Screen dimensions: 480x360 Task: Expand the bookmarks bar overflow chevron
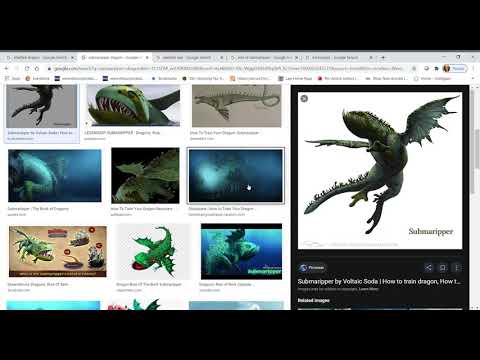(473, 78)
